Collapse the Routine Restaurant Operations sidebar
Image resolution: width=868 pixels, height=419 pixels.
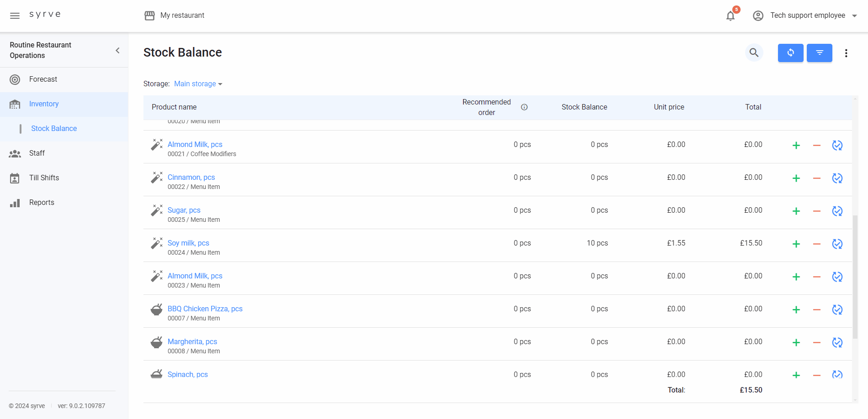[117, 50]
